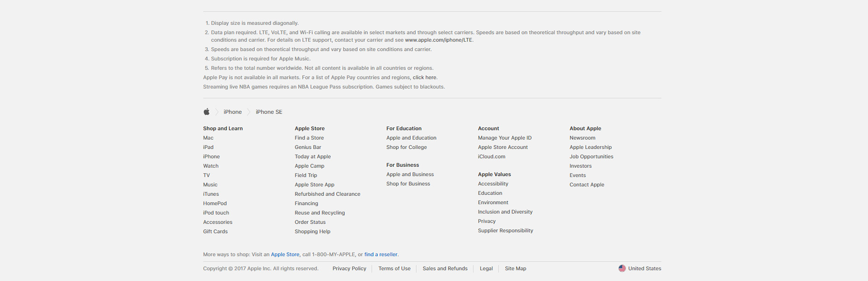Click the Apple logo breadcrumb icon
868x281 pixels.
point(206,112)
